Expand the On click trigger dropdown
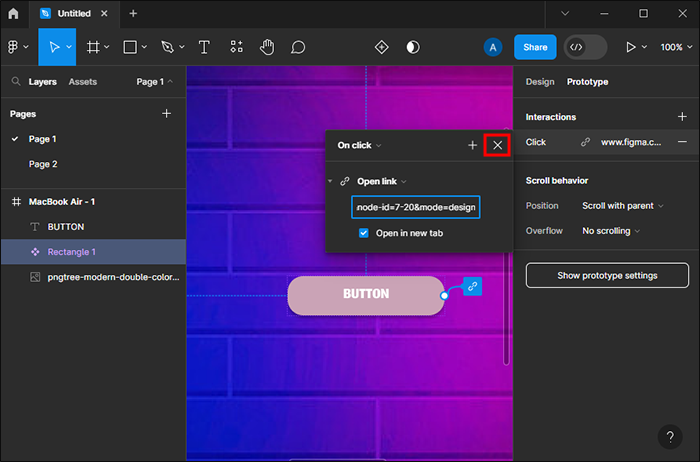700x462 pixels. click(359, 145)
